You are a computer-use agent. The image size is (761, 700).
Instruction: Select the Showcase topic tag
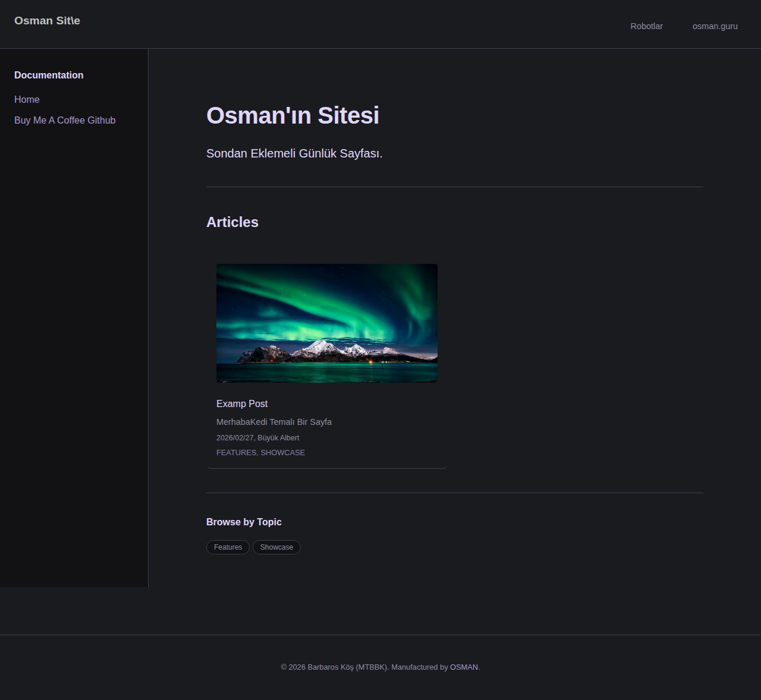276,547
